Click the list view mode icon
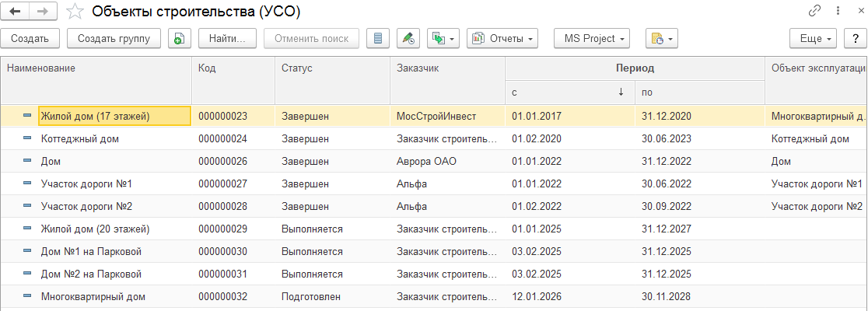 coord(378,38)
